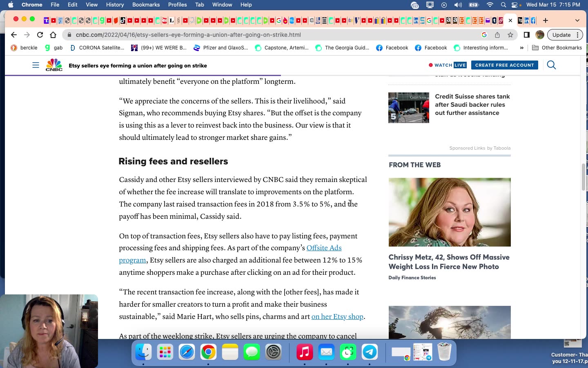Image resolution: width=588 pixels, height=368 pixels.
Task: Open System Preferences from the Dock
Action: click(273, 352)
